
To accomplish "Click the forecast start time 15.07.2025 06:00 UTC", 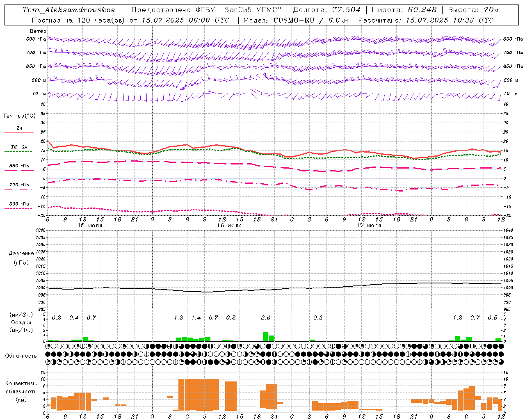I will click(x=186, y=20).
